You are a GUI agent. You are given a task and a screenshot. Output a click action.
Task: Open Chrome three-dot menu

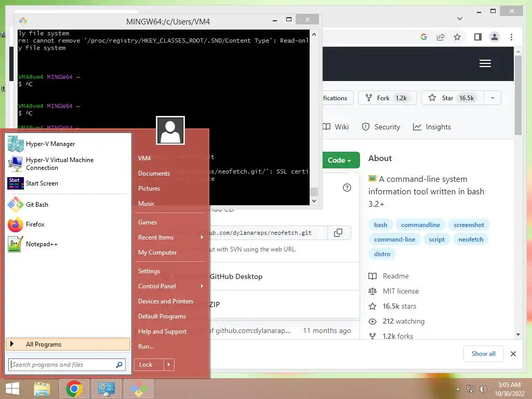pos(511,37)
